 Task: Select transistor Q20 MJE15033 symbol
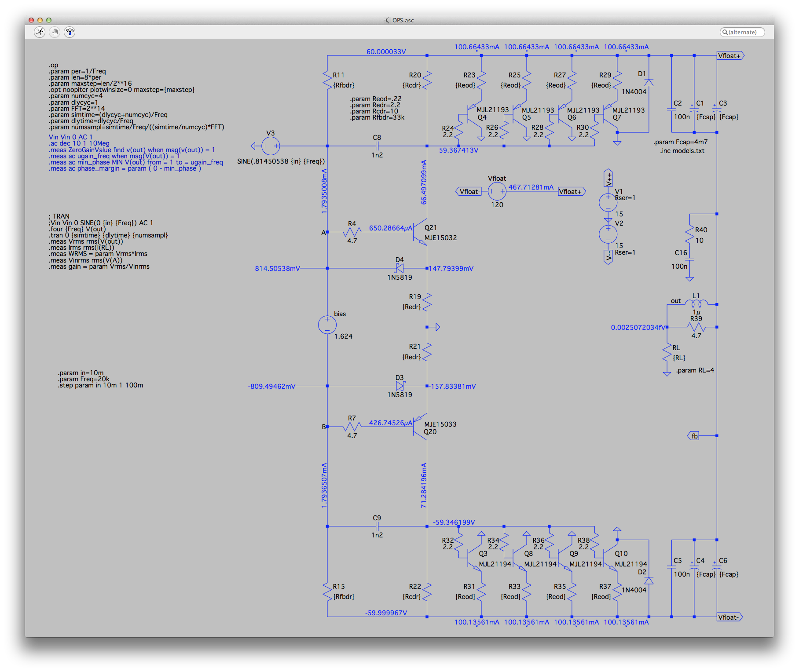click(420, 427)
